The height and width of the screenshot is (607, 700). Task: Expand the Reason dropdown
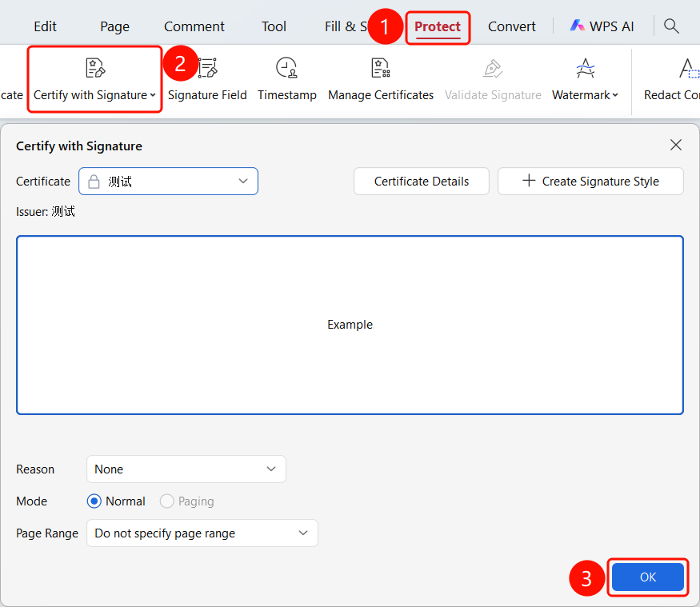click(186, 469)
